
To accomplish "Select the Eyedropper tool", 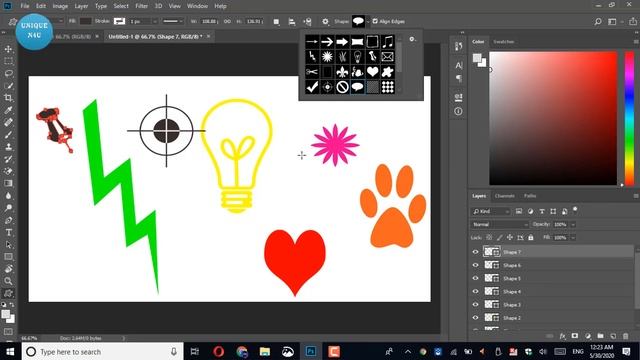I will [8, 110].
